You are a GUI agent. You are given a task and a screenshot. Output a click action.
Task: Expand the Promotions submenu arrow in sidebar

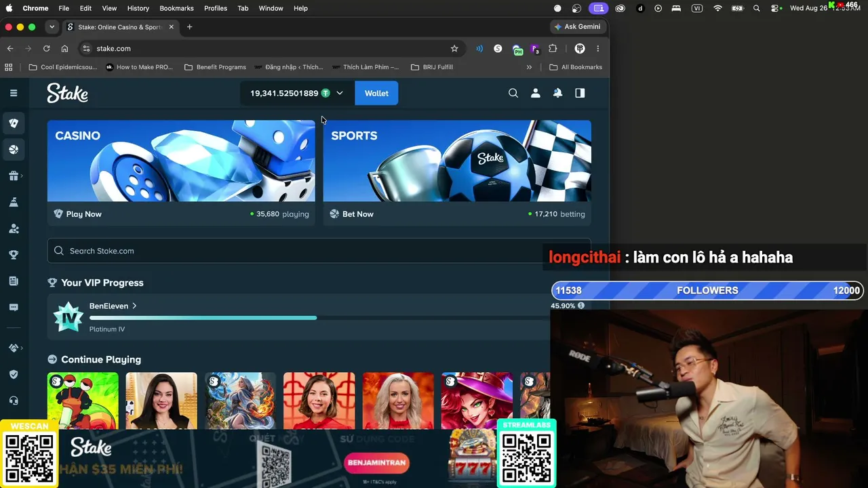click(22, 176)
